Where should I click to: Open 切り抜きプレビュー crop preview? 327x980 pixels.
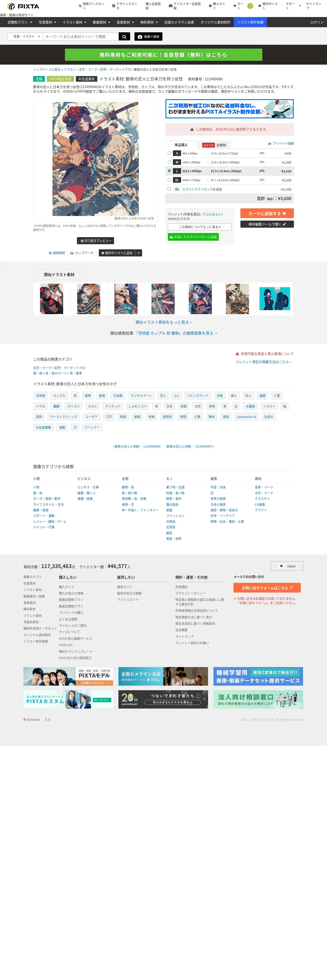(x=96, y=241)
